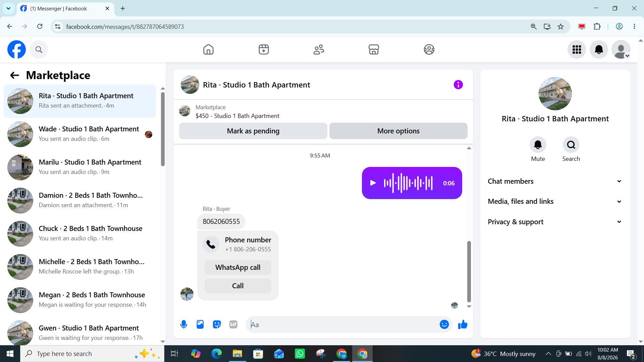Click the chat message scrollbar thumb
The width and height of the screenshot is (644, 362).
tap(469, 271)
